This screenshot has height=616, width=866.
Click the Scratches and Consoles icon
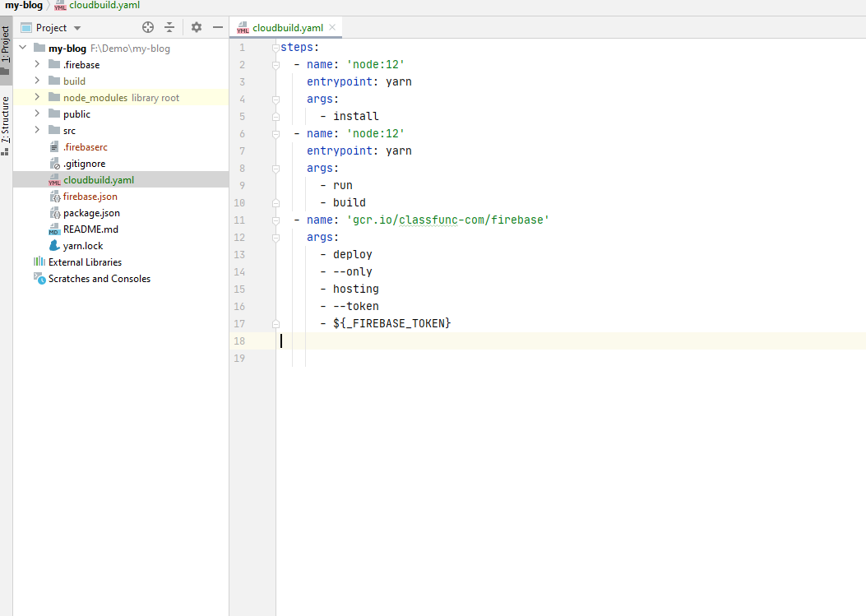point(39,279)
